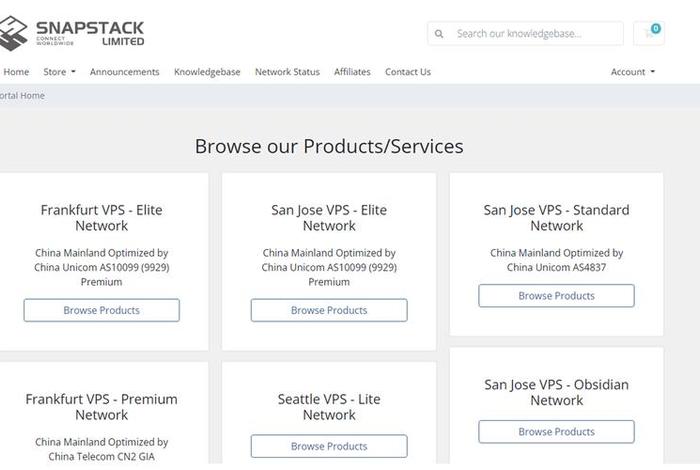Browse products for San Jose VPS Elite

[329, 310]
